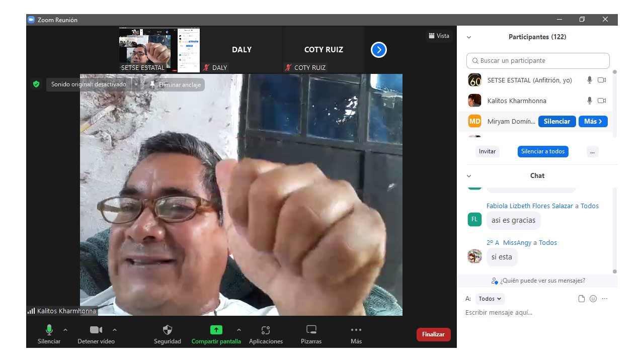Screen dimensions: 644x362
Task: Click SETSE ESTATAL's camera icon
Action: pos(602,80)
